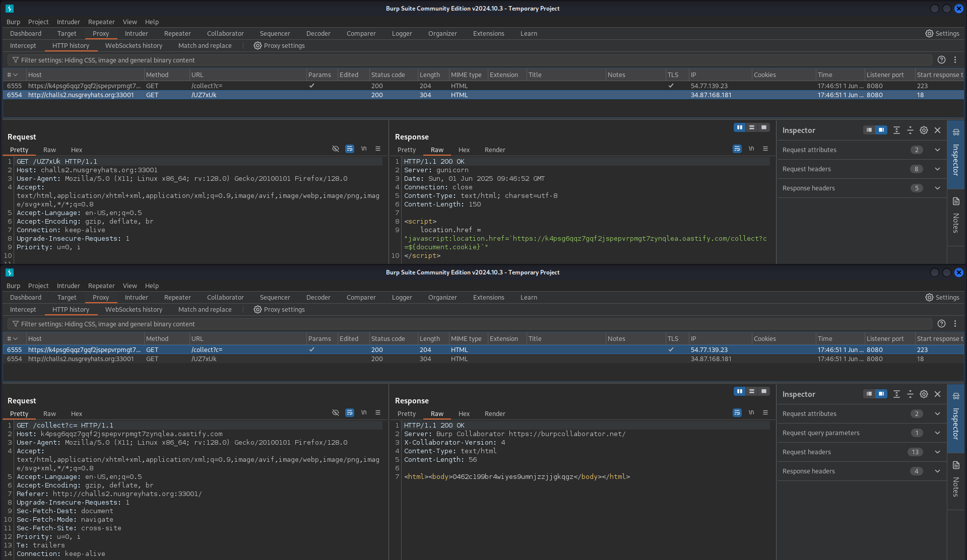967x560 pixels.
Task: Open help question mark in upper window
Action: pyautogui.click(x=941, y=60)
